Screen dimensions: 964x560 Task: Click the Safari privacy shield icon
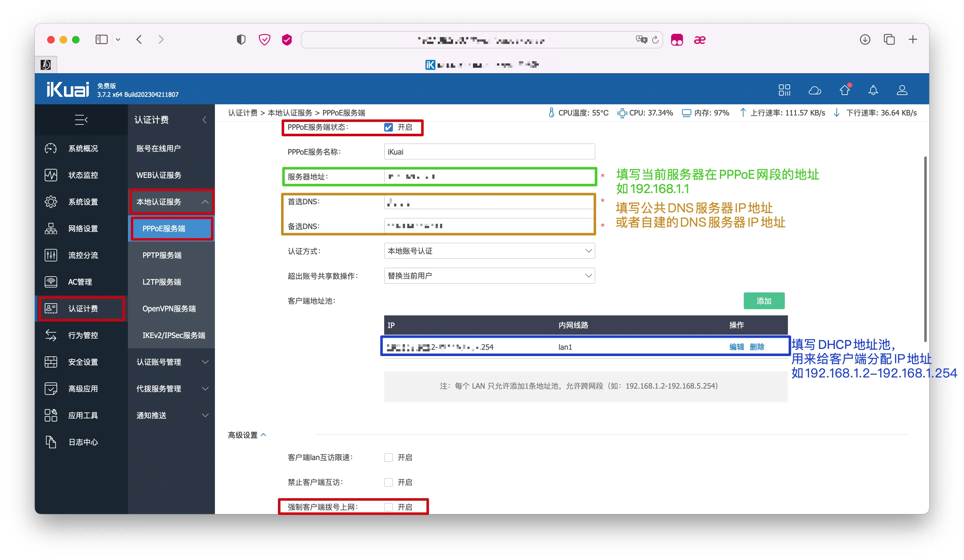[x=241, y=39]
